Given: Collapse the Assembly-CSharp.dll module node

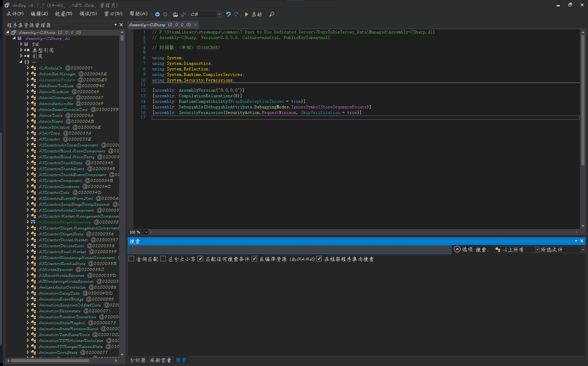Looking at the screenshot, I should (x=14, y=38).
